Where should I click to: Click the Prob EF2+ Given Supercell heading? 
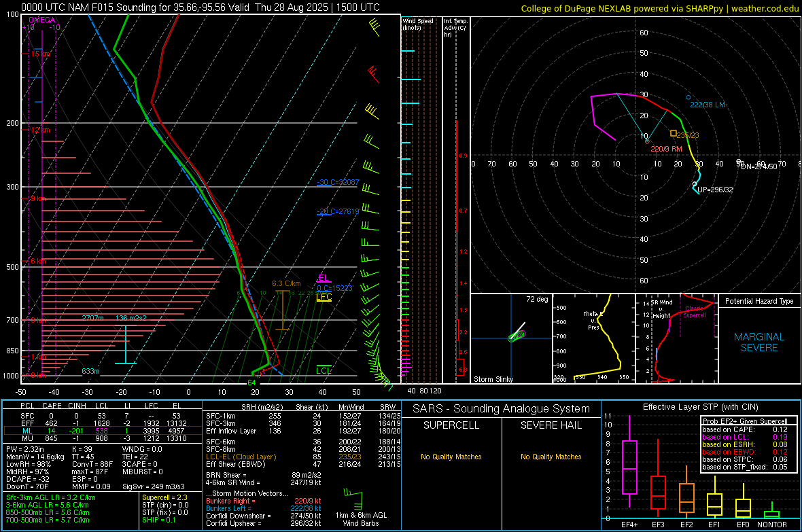745,421
